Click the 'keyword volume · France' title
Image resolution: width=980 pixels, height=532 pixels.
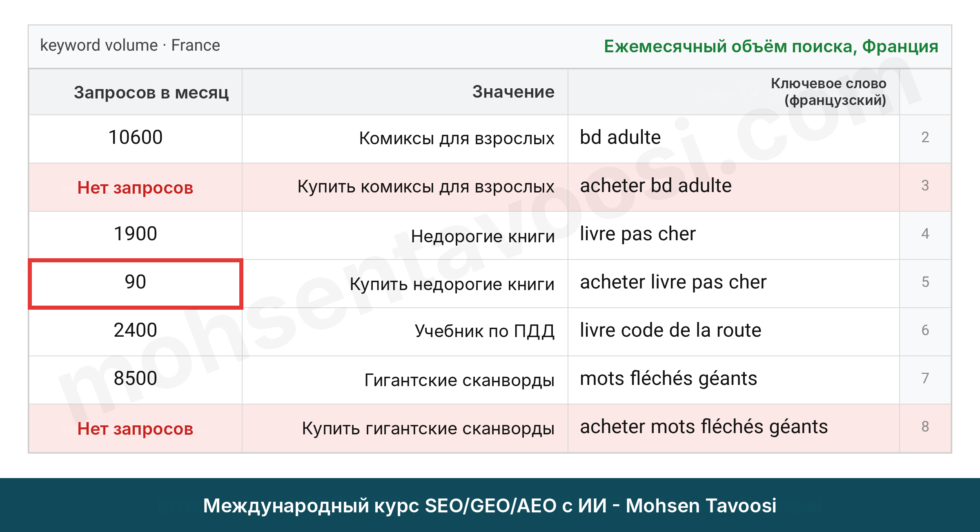130,45
